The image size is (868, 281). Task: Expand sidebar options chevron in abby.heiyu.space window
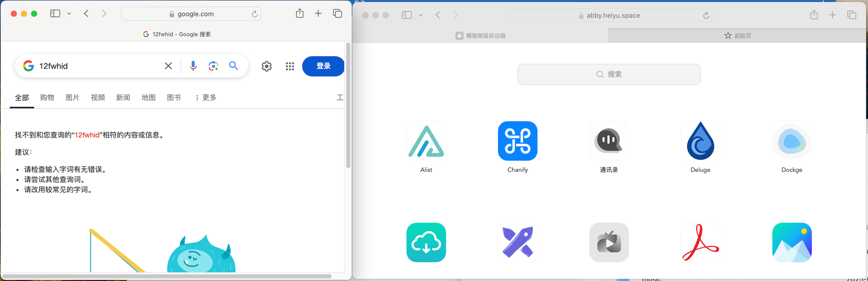pos(421,15)
